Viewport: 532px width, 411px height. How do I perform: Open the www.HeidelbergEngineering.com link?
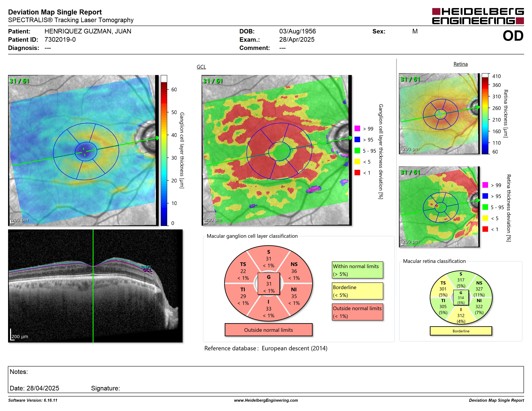pyautogui.click(x=266, y=400)
